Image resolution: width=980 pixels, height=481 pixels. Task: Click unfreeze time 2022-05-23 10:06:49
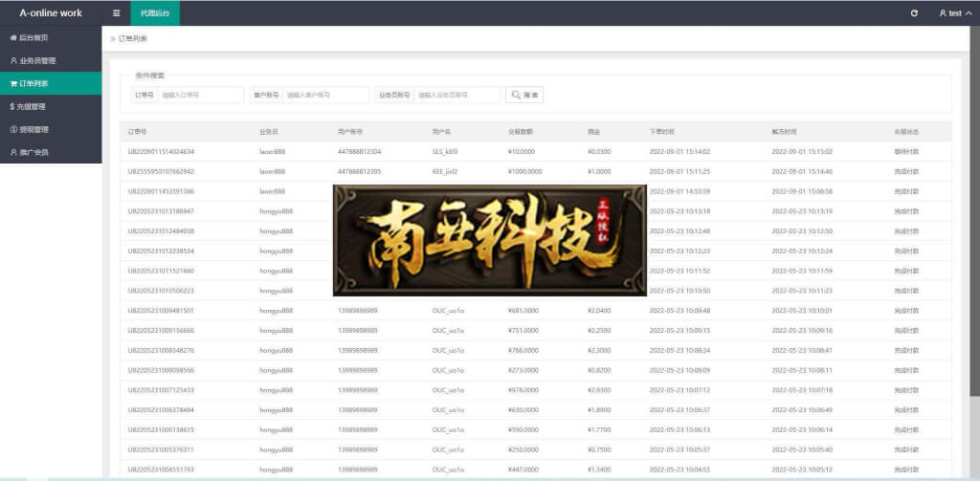click(x=802, y=410)
